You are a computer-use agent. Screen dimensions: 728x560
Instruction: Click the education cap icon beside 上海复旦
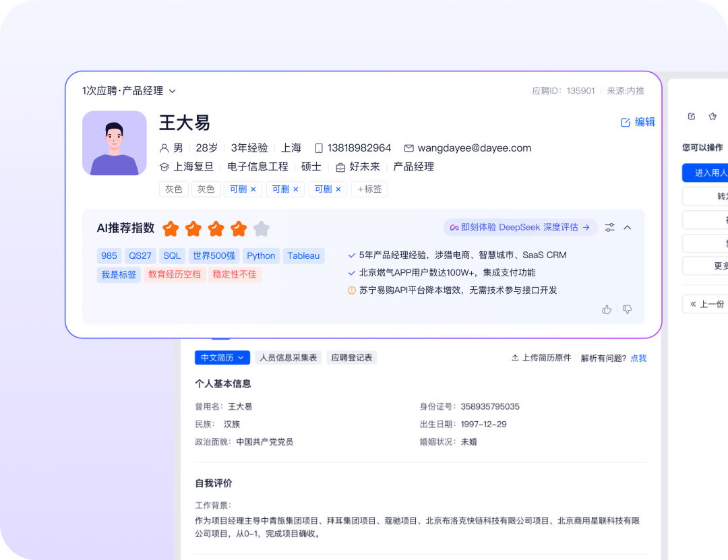[164, 166]
